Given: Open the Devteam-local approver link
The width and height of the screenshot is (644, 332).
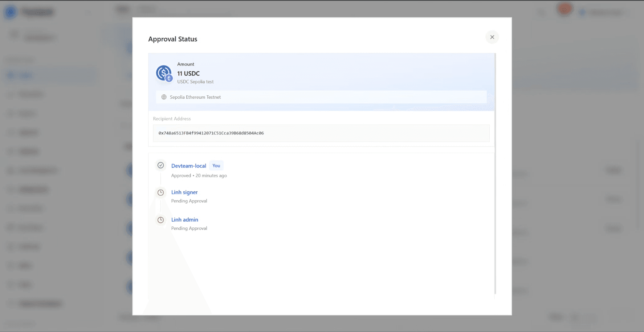Looking at the screenshot, I should coord(189,166).
